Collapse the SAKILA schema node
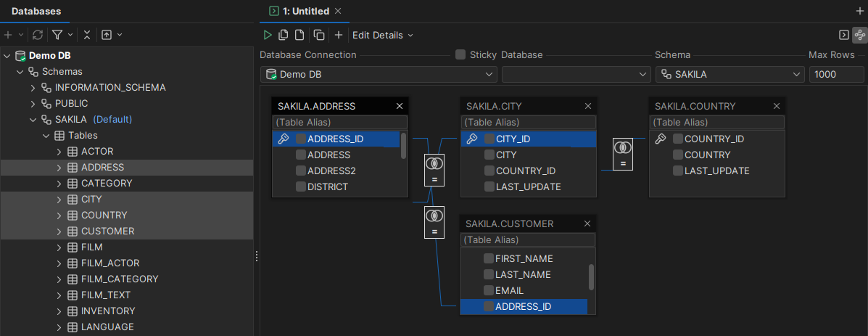This screenshot has width=868, height=336. [33, 120]
